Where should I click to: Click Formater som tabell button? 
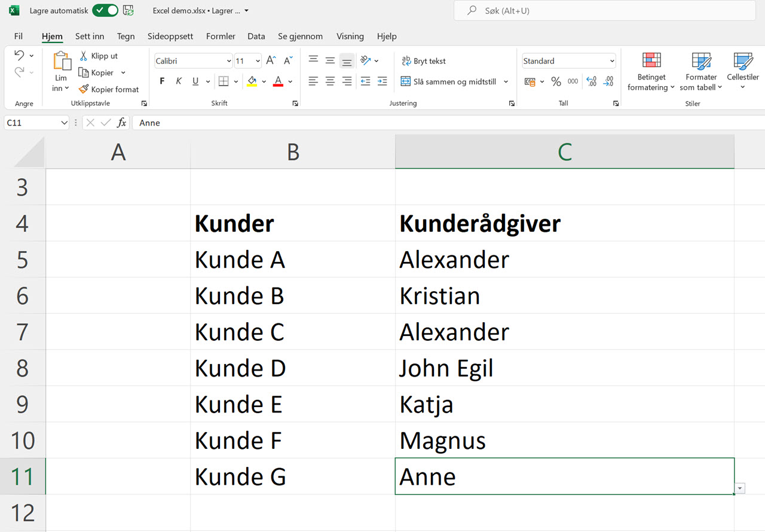tap(701, 71)
